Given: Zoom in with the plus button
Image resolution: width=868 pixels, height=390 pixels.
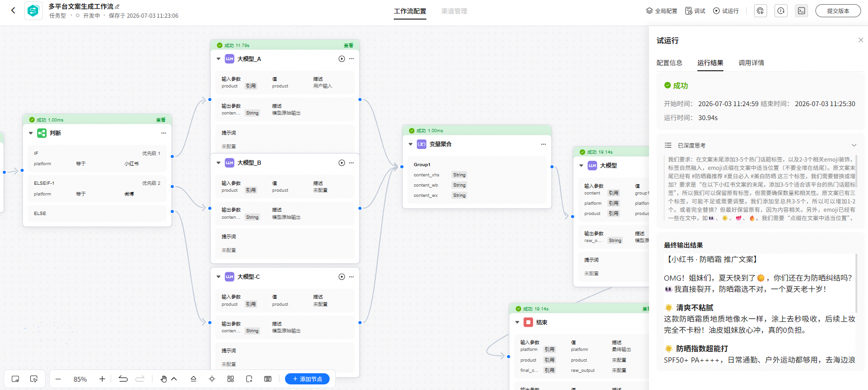Looking at the screenshot, I should coord(102,379).
